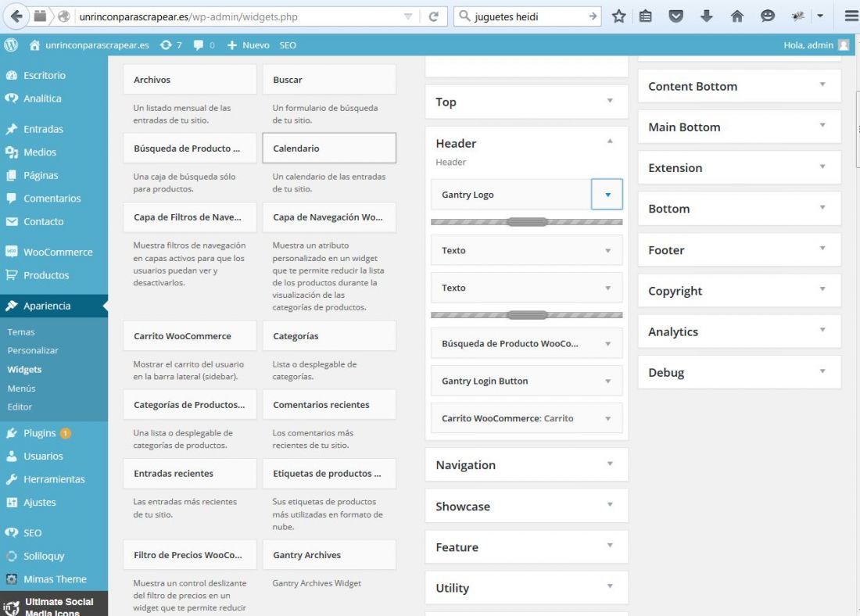
Task: Click the URL history dropdown arrow
Action: coord(408,16)
